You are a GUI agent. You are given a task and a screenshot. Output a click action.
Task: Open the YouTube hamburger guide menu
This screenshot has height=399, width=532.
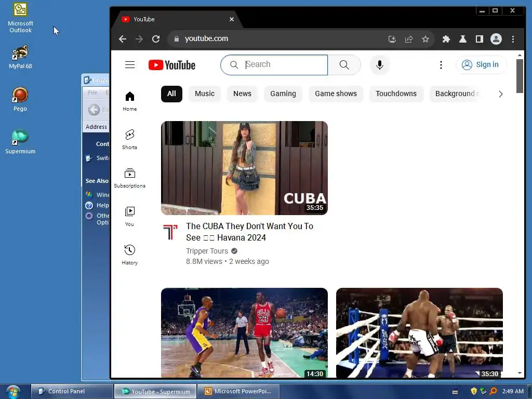coord(130,64)
